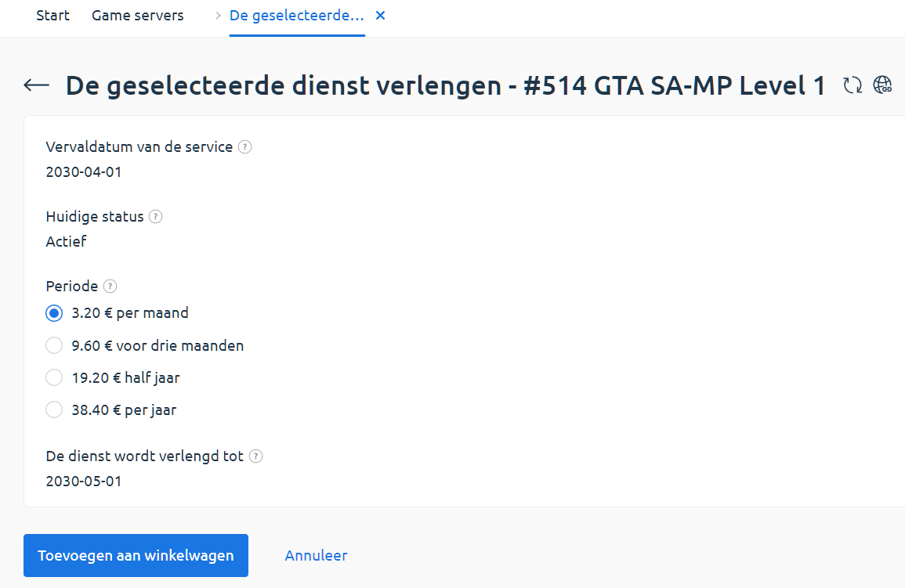Show help for De dienst wordt verlengd tot
This screenshot has height=588, width=905.
pos(255,456)
